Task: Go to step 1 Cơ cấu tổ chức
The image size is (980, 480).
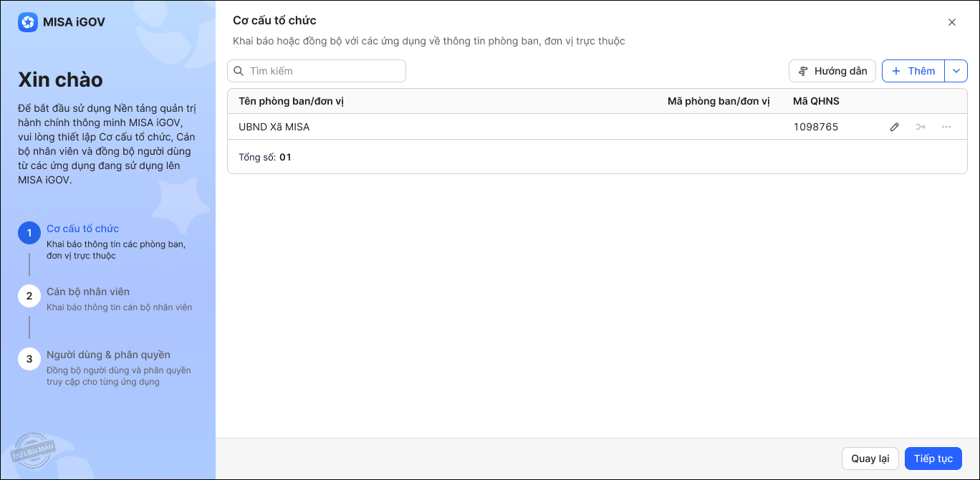Action: click(82, 229)
